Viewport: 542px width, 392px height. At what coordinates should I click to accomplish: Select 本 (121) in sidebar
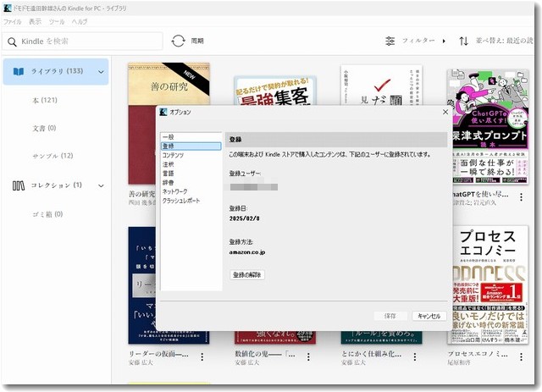click(45, 100)
